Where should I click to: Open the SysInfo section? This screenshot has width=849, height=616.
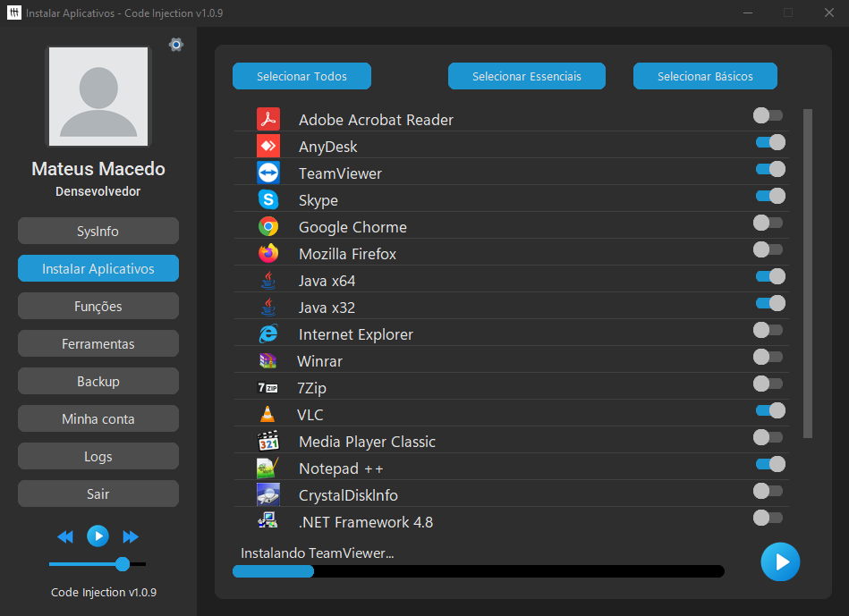click(98, 231)
